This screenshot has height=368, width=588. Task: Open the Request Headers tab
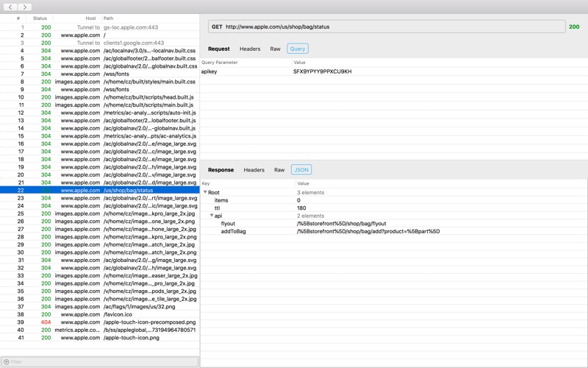[250, 49]
